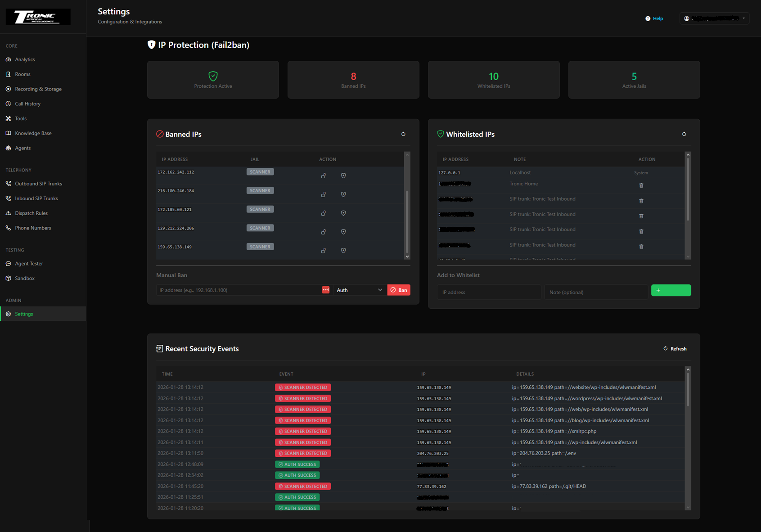Open Inbound SIP Trunks
The width and height of the screenshot is (761, 532).
[x=36, y=198]
